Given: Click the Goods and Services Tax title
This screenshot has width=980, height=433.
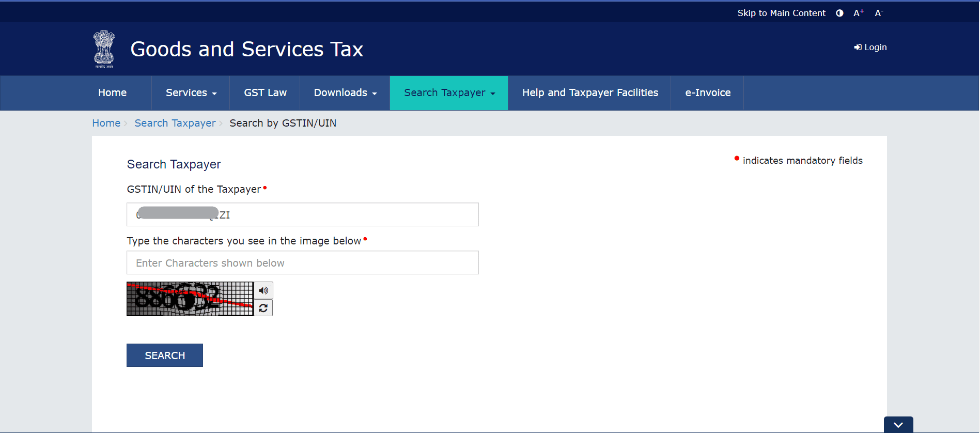Looking at the screenshot, I should tap(247, 49).
